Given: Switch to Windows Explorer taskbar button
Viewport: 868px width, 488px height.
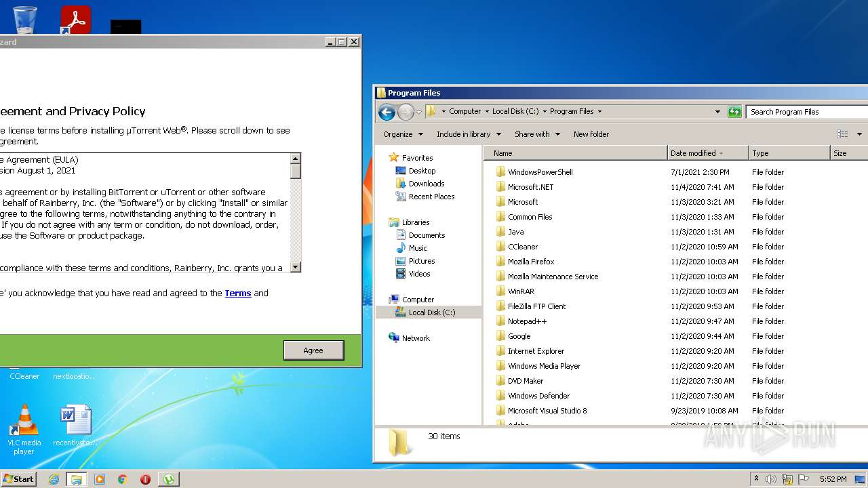Looking at the screenshot, I should [77, 479].
